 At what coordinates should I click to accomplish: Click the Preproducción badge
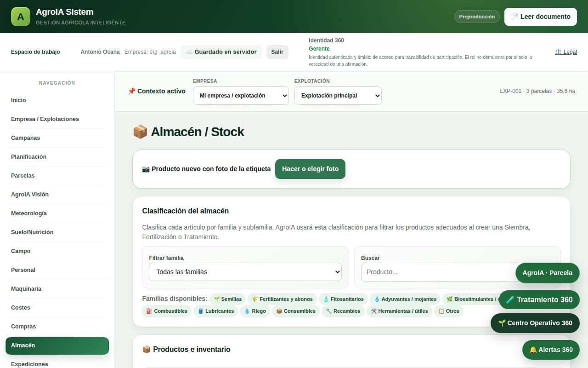477,17
